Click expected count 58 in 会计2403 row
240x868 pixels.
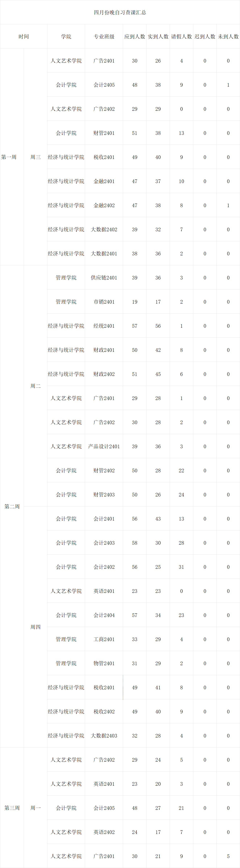[x=135, y=543]
